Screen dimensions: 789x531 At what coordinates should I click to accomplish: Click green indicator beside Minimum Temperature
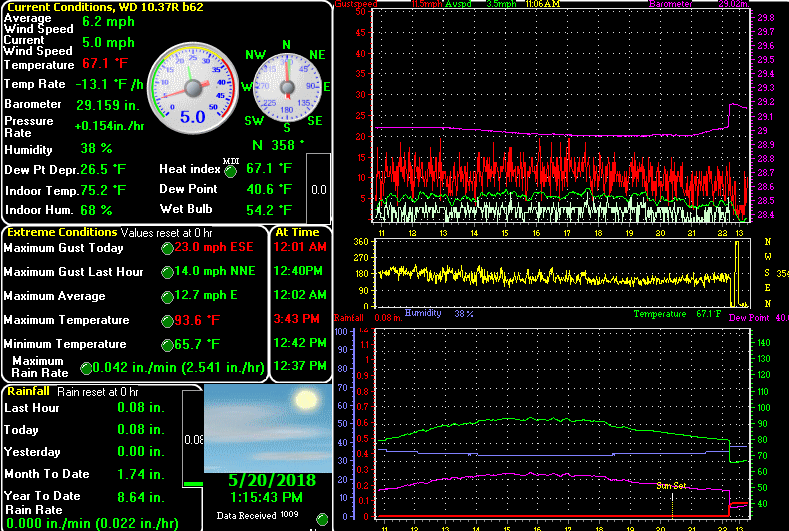click(x=167, y=345)
